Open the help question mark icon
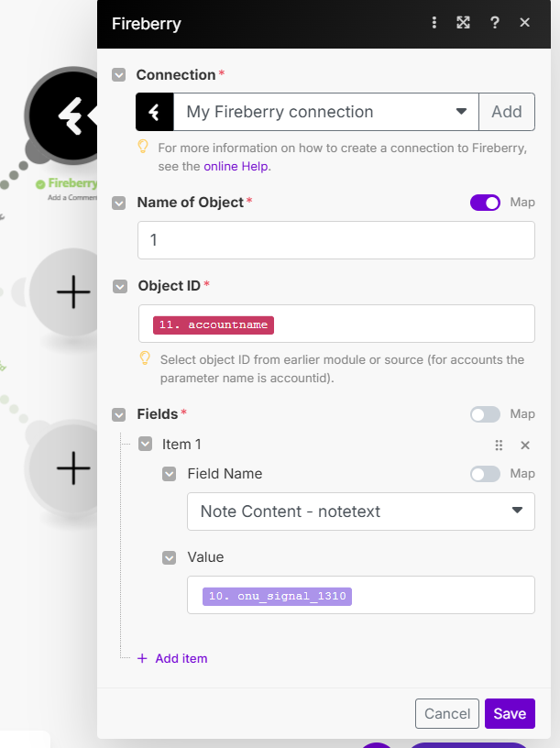The image size is (560, 748). pos(495,22)
